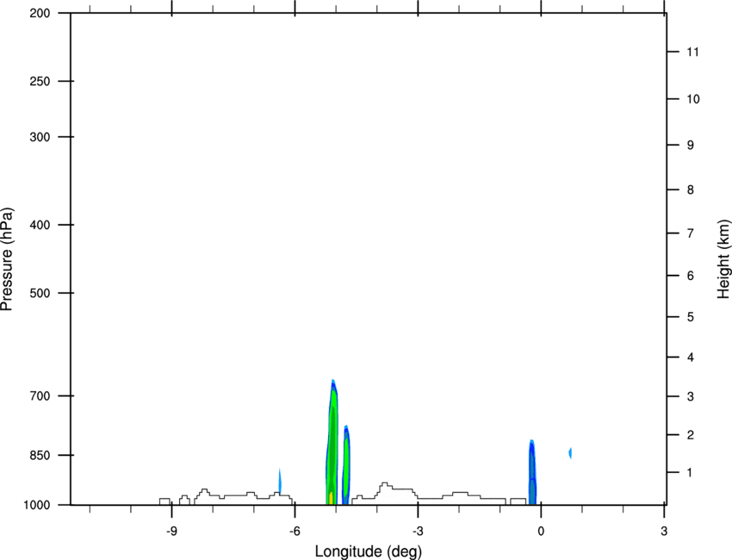Viewport: 732px width, 560px height.
Task: Click the 10 km height tick label
Action: [693, 99]
